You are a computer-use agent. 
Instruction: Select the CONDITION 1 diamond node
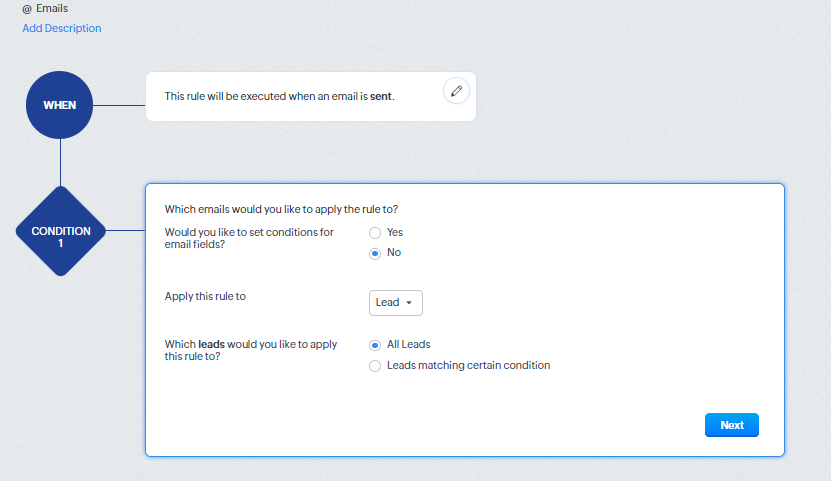point(61,237)
